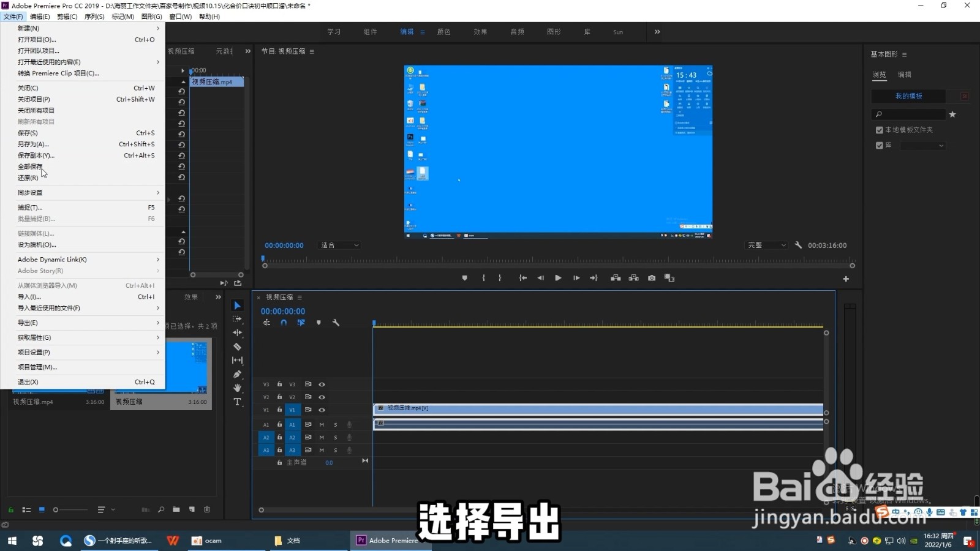
Task: Toggle V2 track output eye
Action: 322,397
